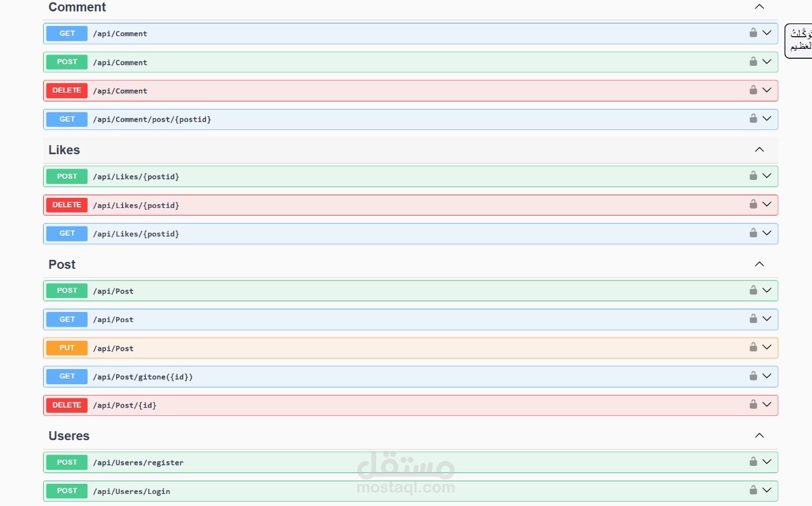This screenshot has width=812, height=506.
Task: Click the GET badge of plain /api/Comment
Action: pos(67,34)
